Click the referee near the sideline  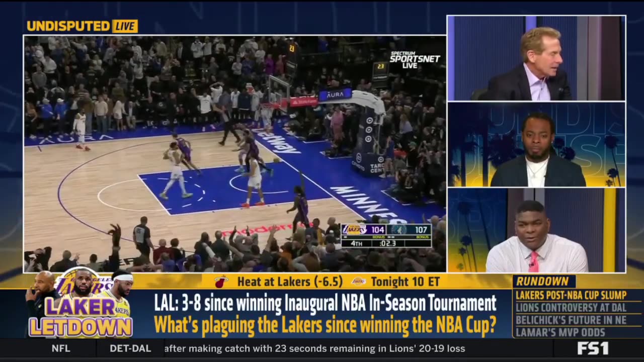pos(143,236)
